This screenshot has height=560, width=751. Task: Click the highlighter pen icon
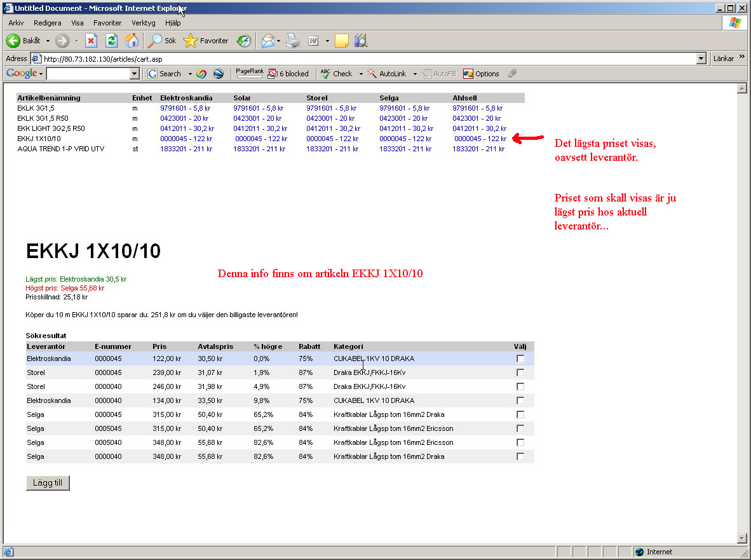click(512, 73)
